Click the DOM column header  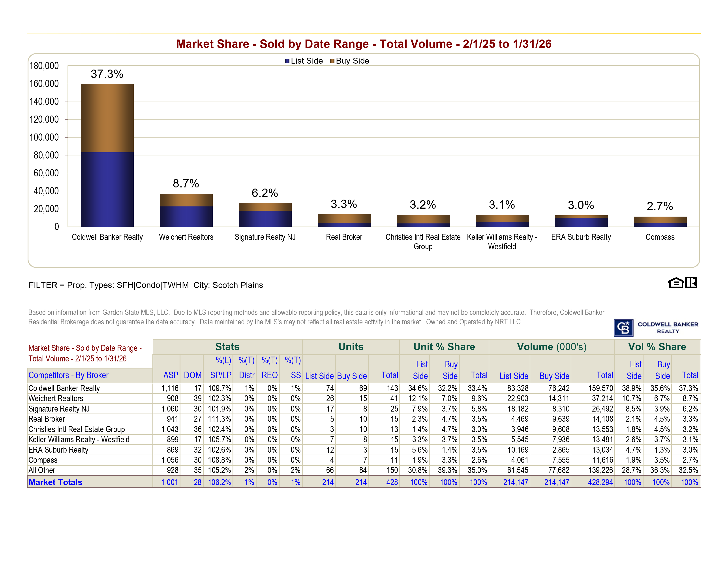[x=192, y=375]
